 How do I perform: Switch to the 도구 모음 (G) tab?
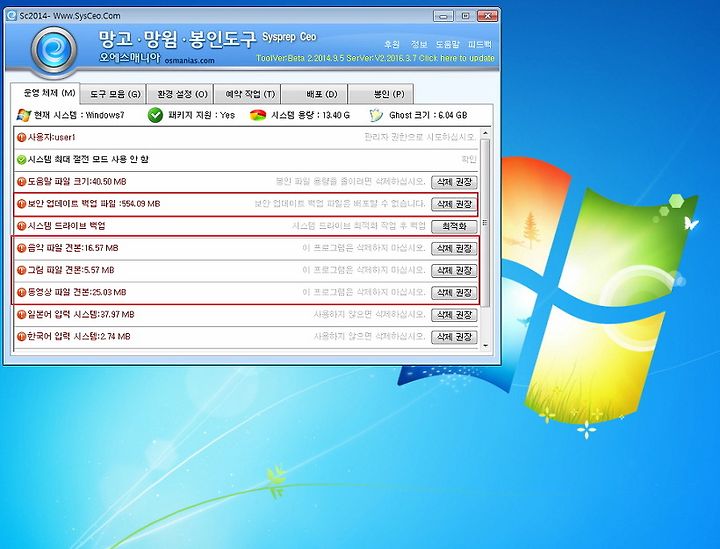tap(115, 94)
